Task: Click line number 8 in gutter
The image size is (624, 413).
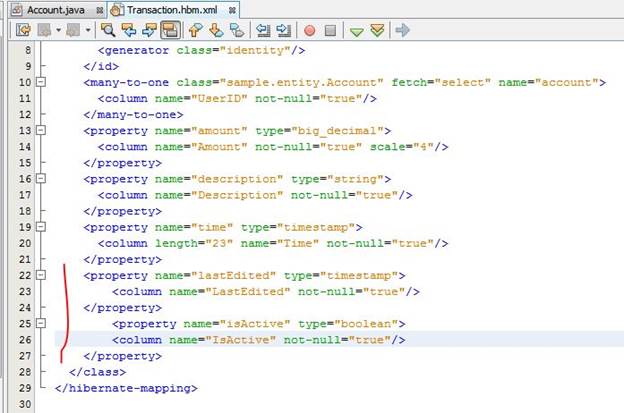Action: point(27,51)
